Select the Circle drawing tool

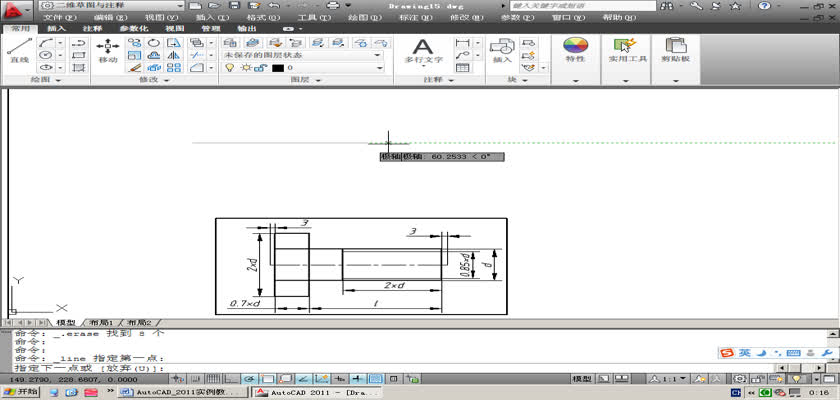46,55
